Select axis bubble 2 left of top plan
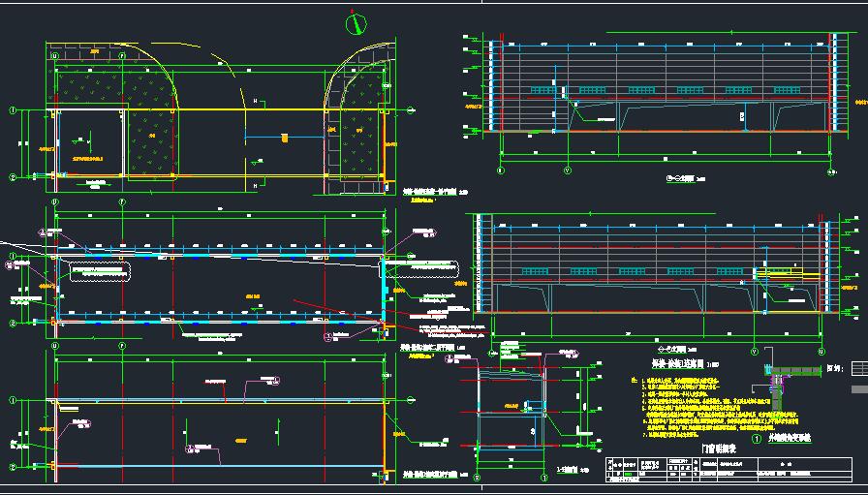Image resolution: width=868 pixels, height=495 pixels. pos(13,176)
